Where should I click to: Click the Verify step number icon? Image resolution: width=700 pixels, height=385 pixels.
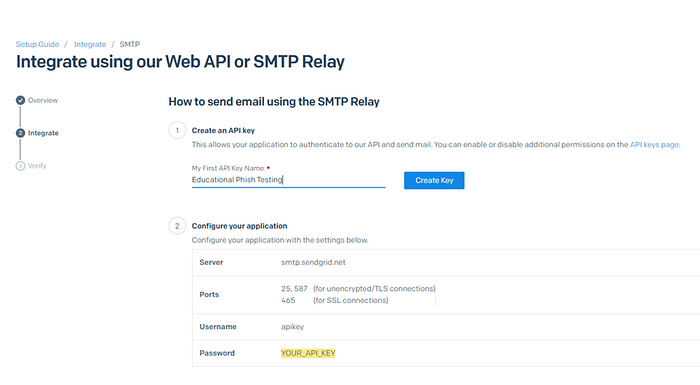tap(20, 166)
